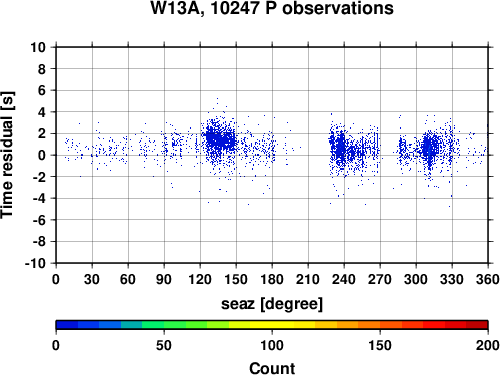The width and height of the screenshot is (500, 375).
Task: Click the Time residual [s] axis label
Action: click(7, 155)
